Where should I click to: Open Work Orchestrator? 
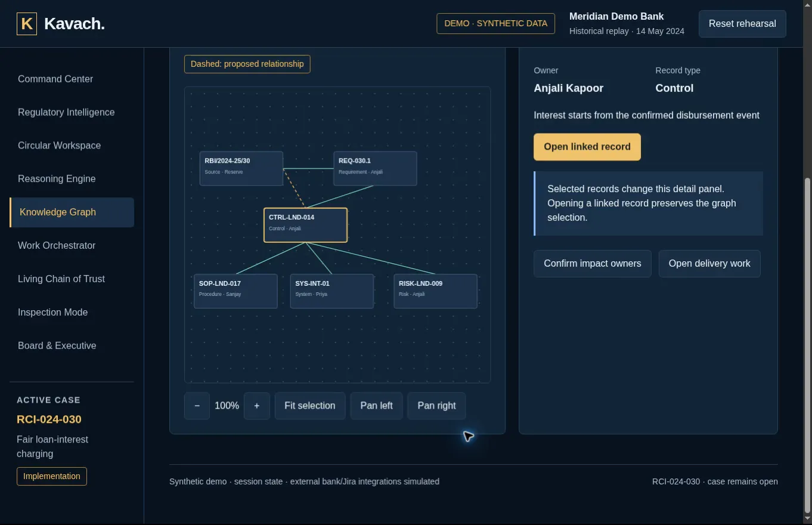pyautogui.click(x=72, y=246)
